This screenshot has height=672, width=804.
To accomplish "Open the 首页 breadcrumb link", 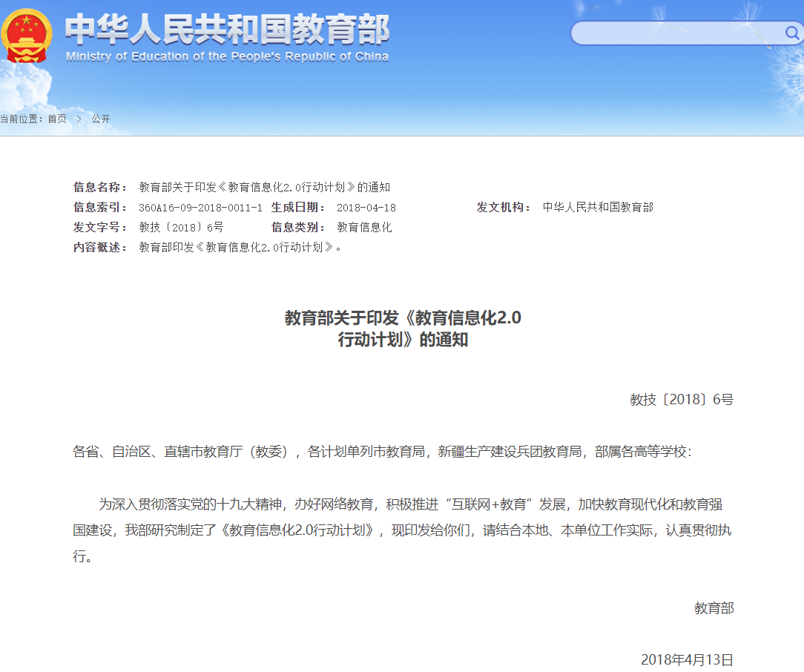I will click(x=57, y=119).
